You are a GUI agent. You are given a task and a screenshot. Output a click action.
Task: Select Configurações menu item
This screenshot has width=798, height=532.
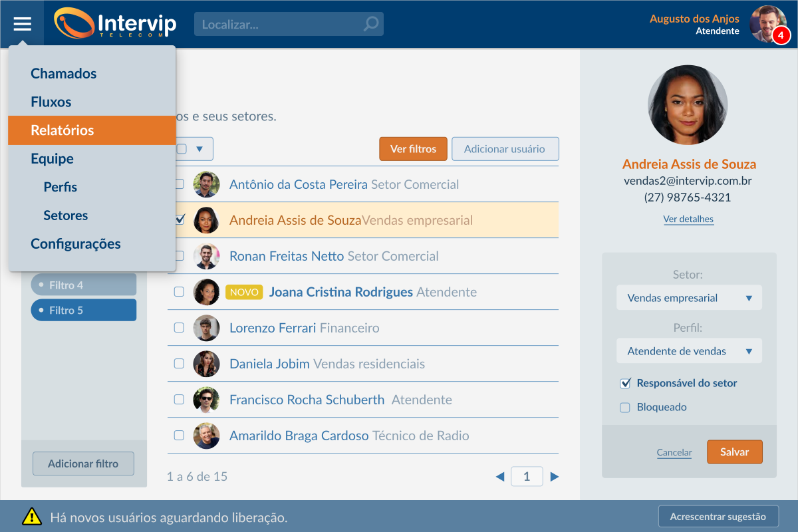(76, 244)
